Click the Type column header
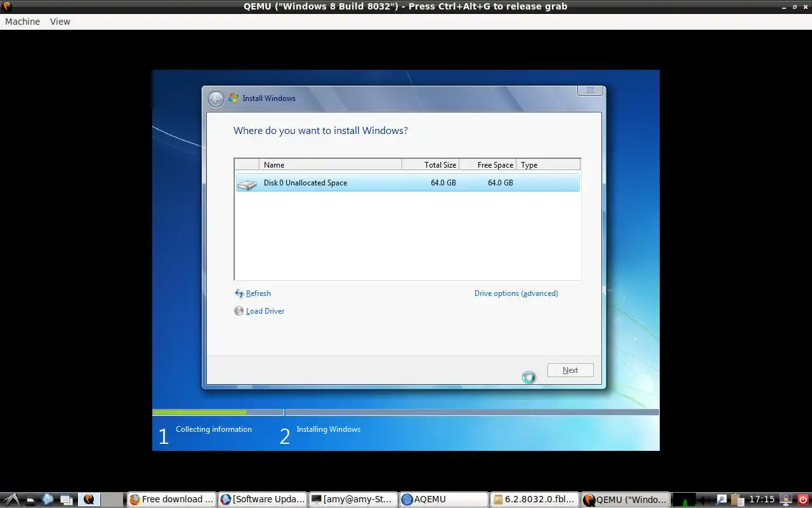The image size is (812, 508). coord(548,164)
